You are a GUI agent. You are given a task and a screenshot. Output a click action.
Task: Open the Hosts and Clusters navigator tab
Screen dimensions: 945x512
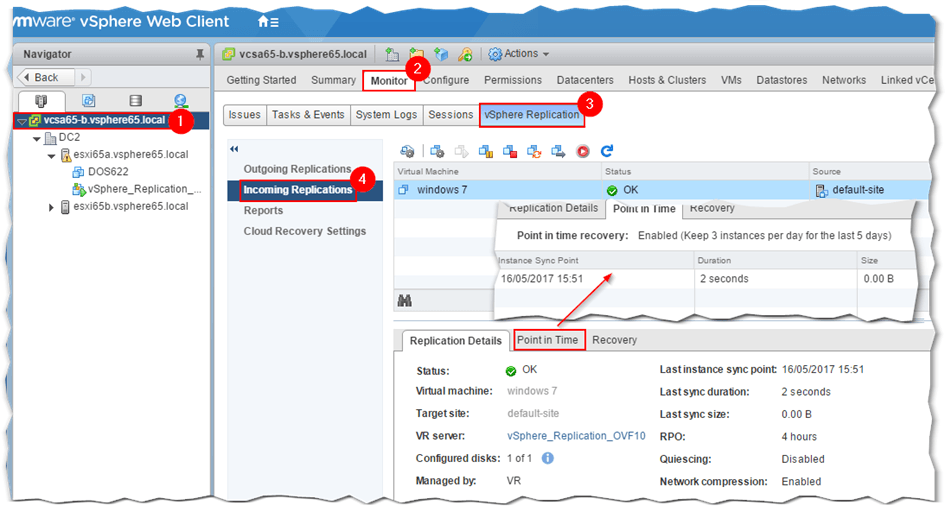coord(41,101)
